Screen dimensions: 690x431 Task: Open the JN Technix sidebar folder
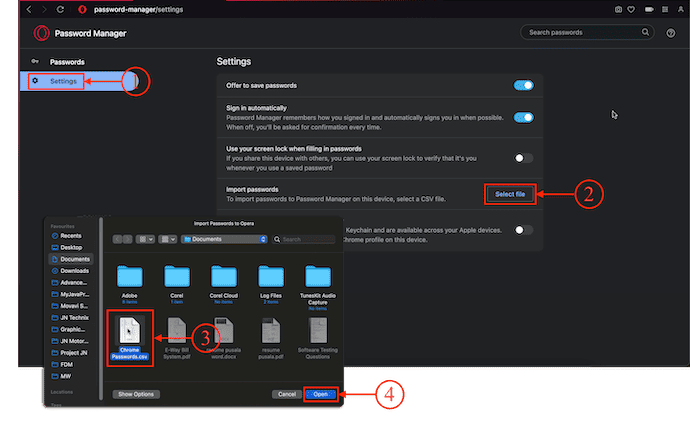70,317
